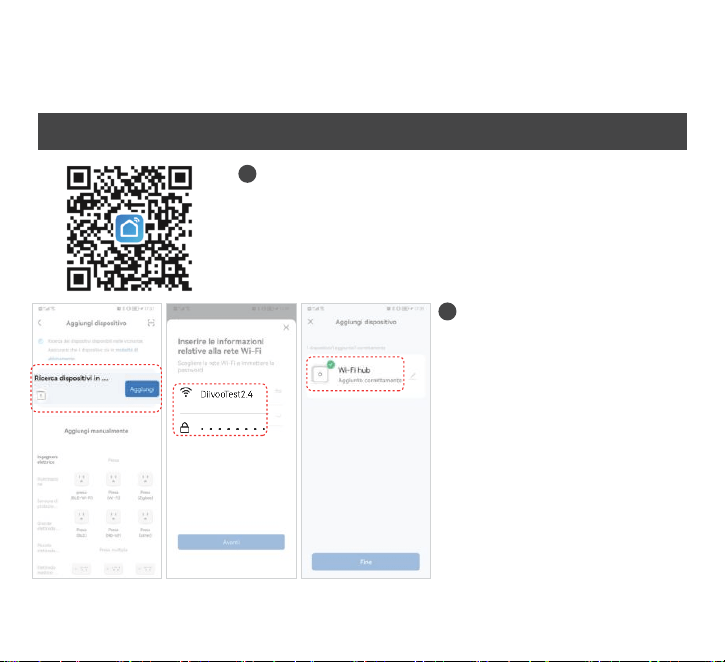725x662 pixels.
Task: Tap the Avanti button
Action: [x=231, y=542]
